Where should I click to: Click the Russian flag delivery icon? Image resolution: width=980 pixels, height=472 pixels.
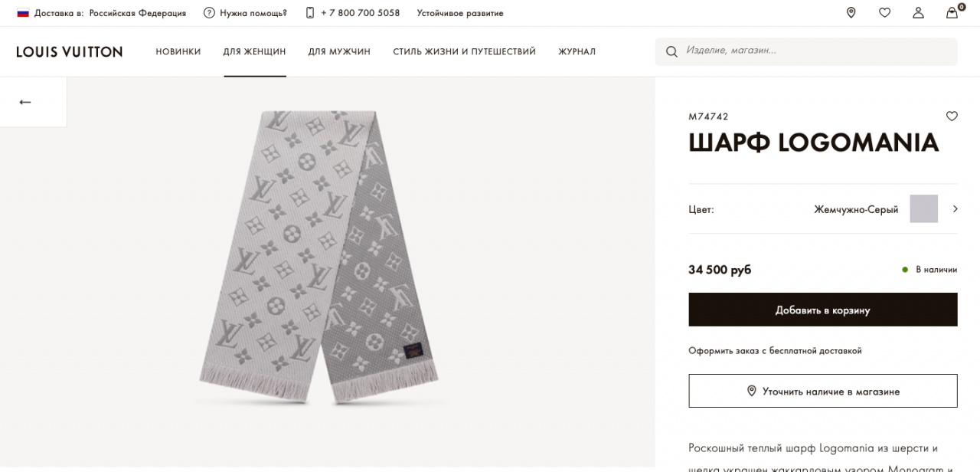23,13
